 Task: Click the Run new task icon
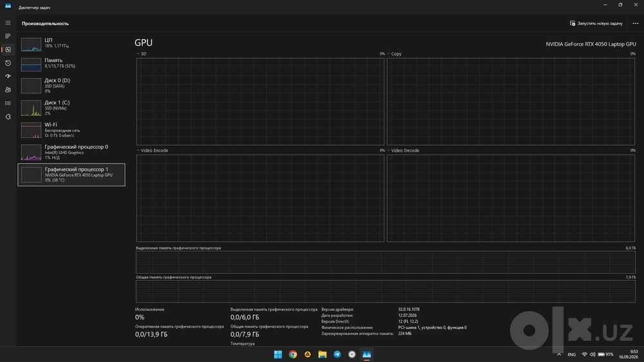point(573,23)
